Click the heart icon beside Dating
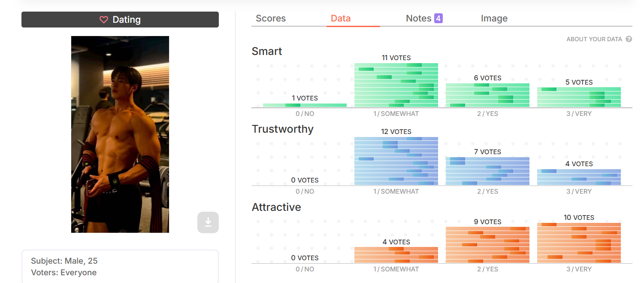The image size is (644, 283). click(103, 20)
